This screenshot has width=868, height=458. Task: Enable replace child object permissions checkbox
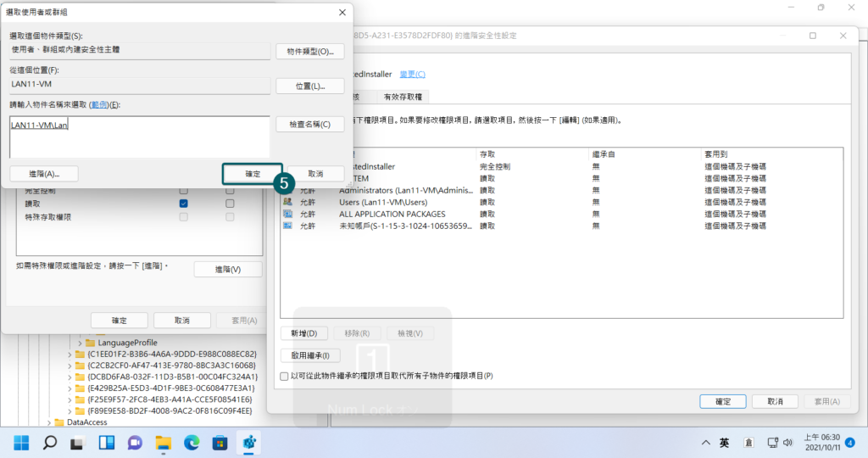pyautogui.click(x=284, y=376)
